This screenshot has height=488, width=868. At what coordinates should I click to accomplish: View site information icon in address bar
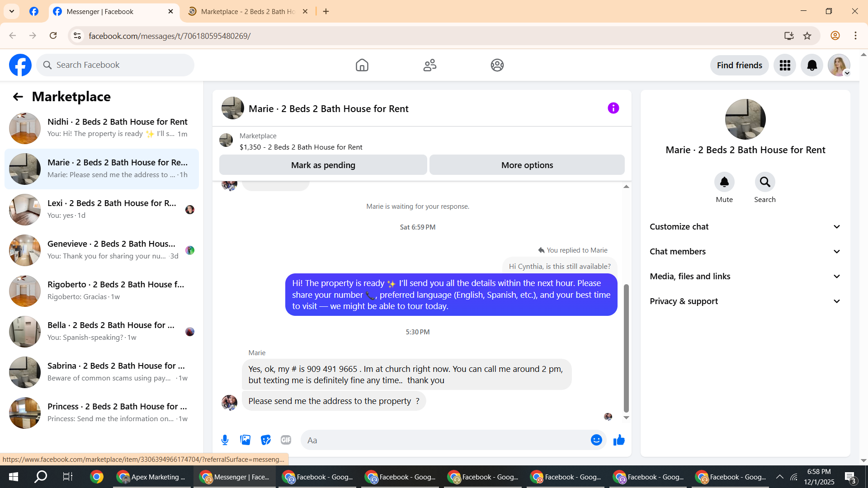77,36
